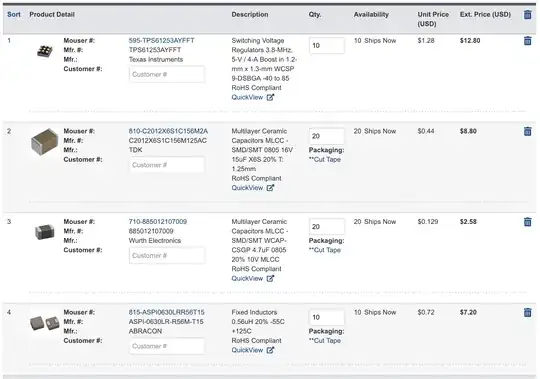Click the Unit Price (USD) column header
Viewport: 540px width, 379px height.
tap(433, 19)
